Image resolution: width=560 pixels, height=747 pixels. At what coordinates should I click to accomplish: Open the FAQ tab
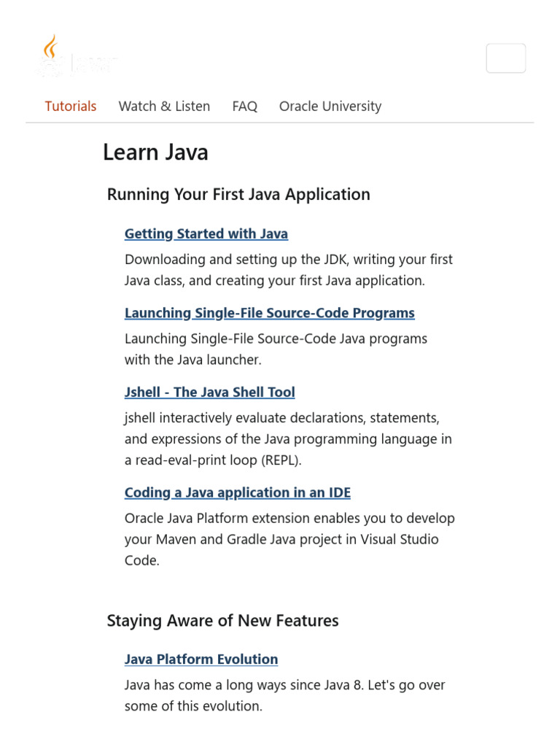(244, 107)
